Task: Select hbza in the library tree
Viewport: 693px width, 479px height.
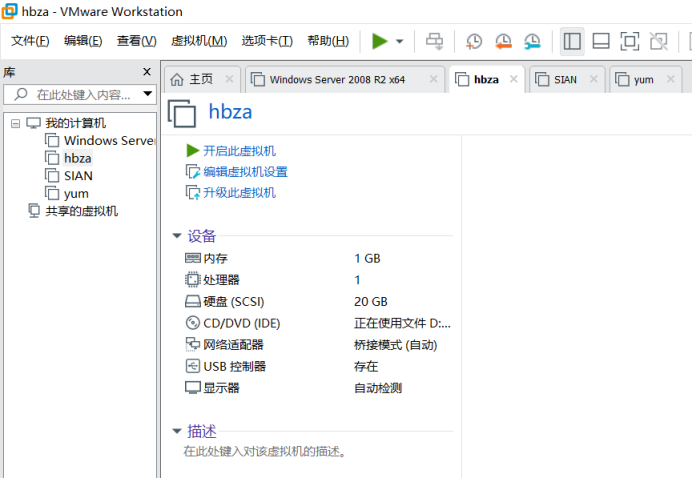Action: [x=78, y=158]
